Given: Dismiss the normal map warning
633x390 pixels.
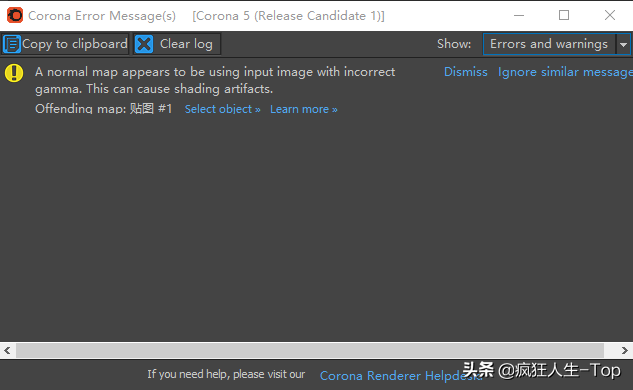Looking at the screenshot, I should coord(465,72).
